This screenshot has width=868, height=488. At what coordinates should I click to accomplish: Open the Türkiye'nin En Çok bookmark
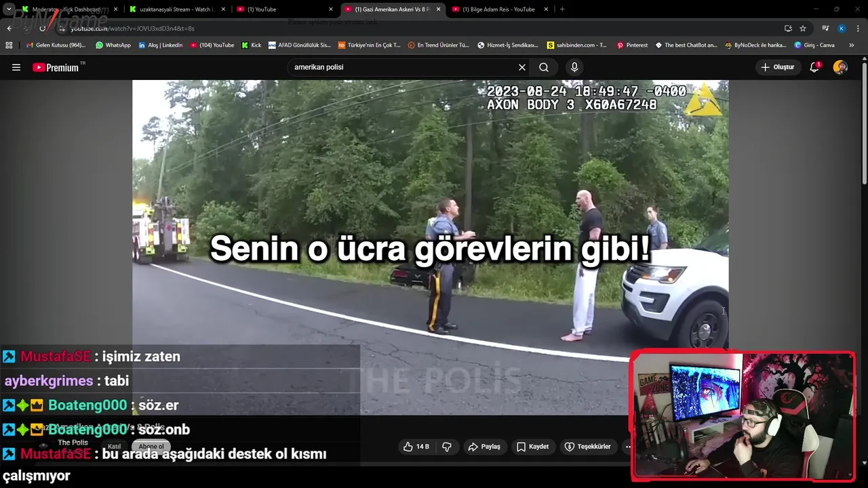369,45
